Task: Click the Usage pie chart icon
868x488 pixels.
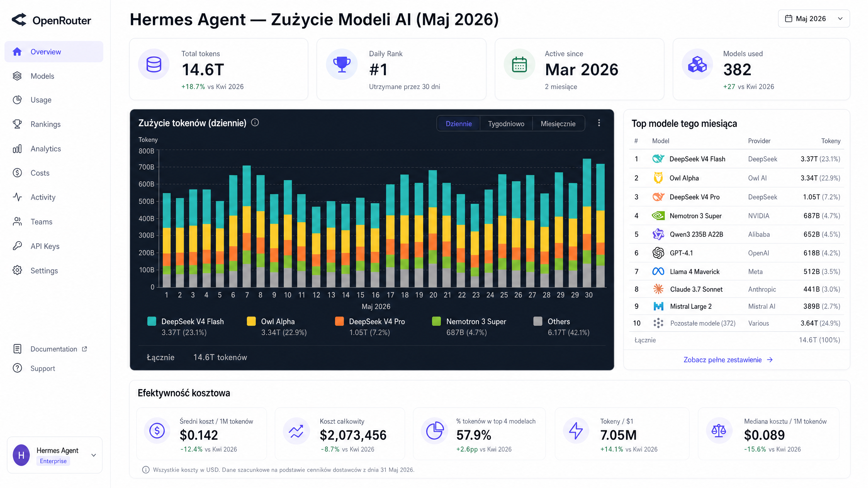Action: (x=17, y=100)
